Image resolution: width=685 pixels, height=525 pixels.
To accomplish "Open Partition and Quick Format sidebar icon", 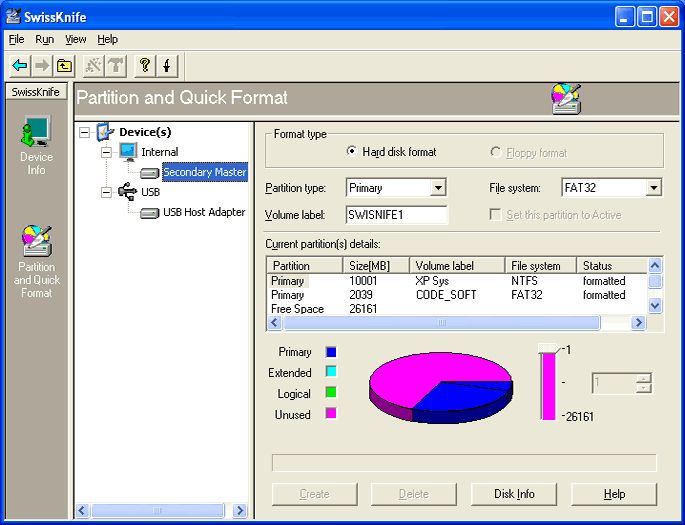I will pos(36,262).
